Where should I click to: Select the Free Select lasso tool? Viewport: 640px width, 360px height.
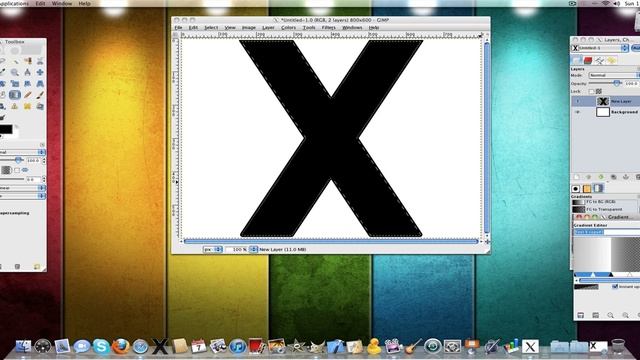coord(2,61)
